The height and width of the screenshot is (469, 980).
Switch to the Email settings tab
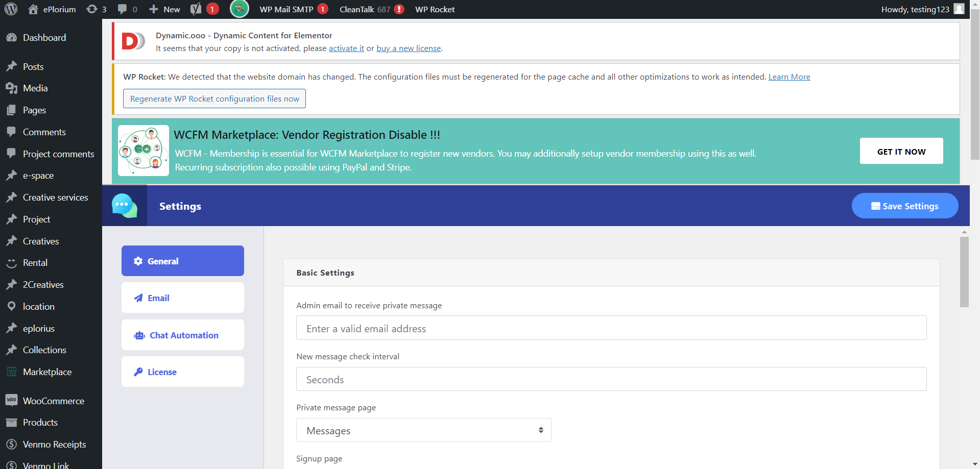coord(183,298)
